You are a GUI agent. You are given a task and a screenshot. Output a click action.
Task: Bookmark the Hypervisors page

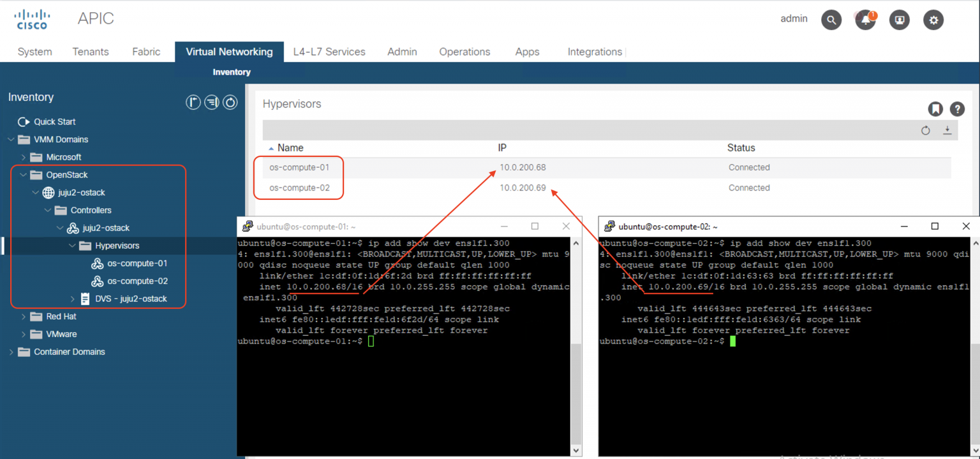coord(935,109)
